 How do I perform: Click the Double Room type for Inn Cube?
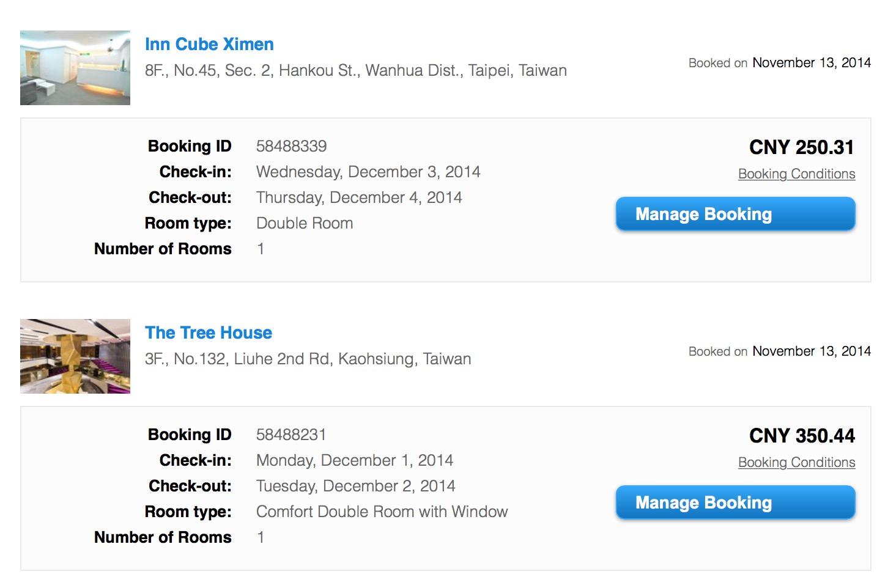coord(305,223)
